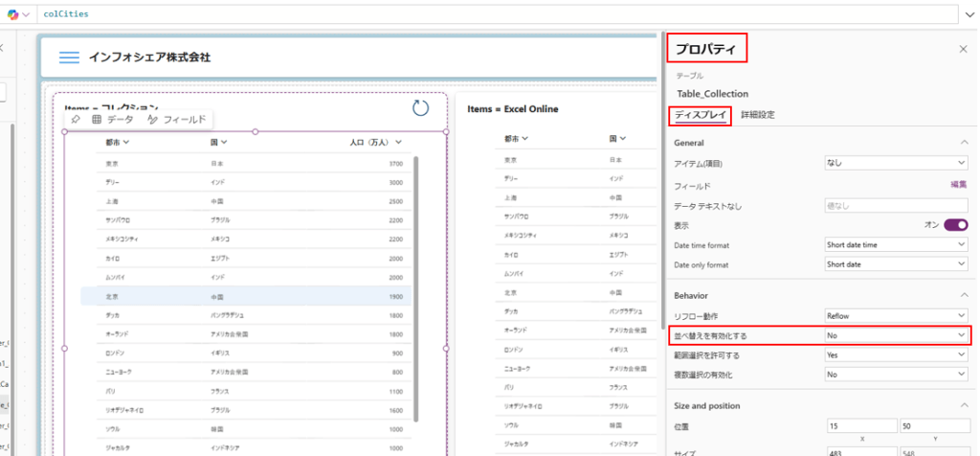Switch to the 詳細設定 tab
The height and width of the screenshot is (456, 980).
(758, 115)
